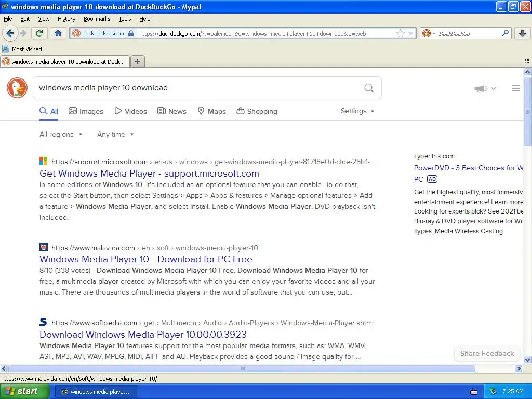Open Download Windows Media Player 10.00.00.3923 link
Image resolution: width=532 pixels, height=399 pixels.
(143, 335)
